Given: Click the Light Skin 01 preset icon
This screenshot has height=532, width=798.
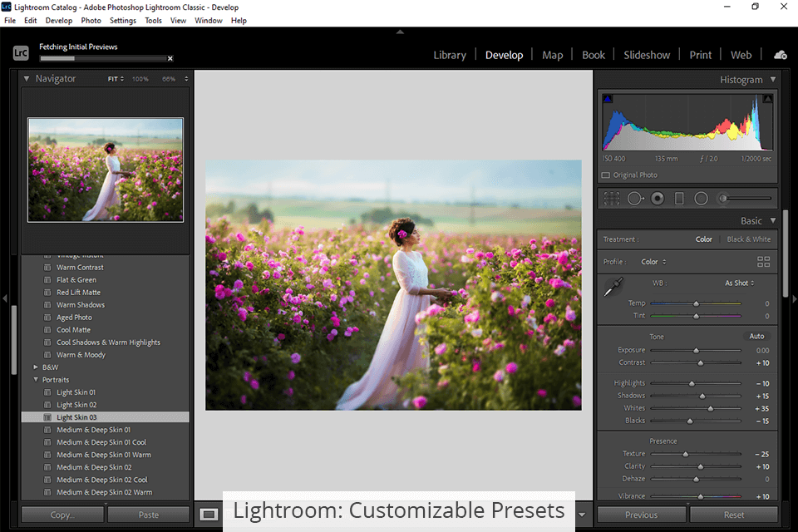Looking at the screenshot, I should (47, 392).
